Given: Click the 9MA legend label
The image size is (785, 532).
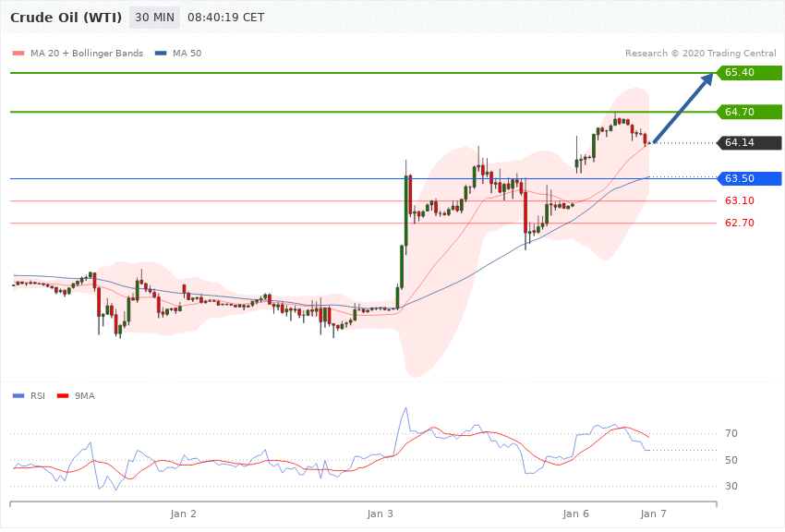Looking at the screenshot, I should [85, 396].
